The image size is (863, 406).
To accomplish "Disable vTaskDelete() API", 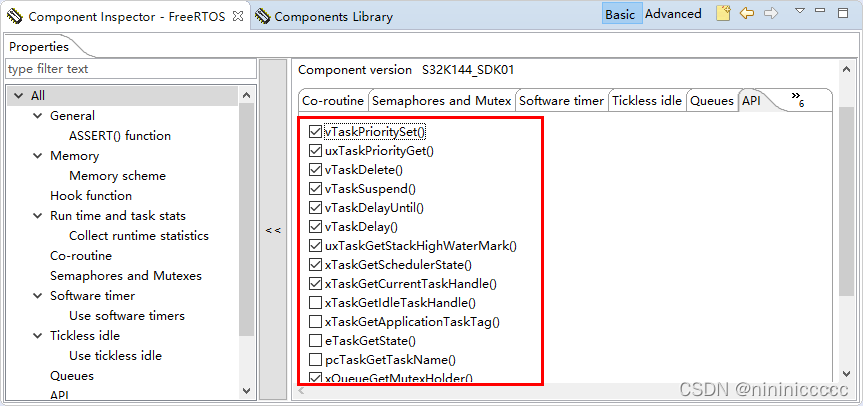I will click(315, 170).
